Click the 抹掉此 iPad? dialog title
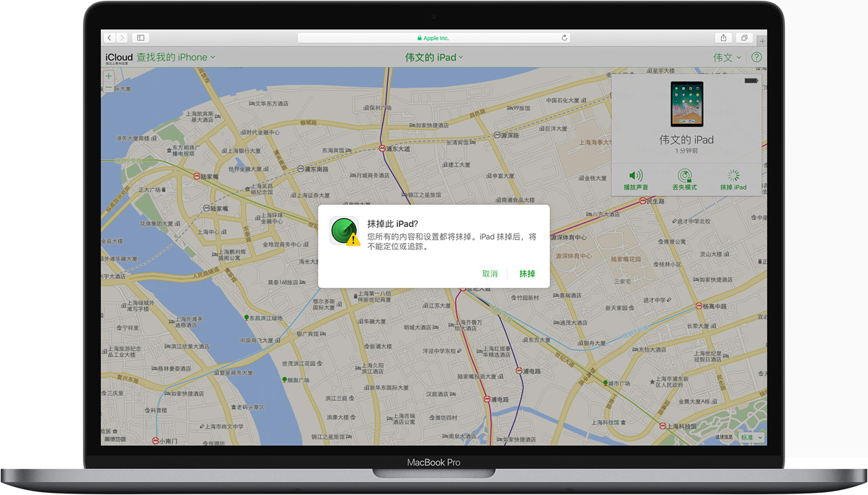Image resolution: width=868 pixels, height=495 pixels. point(393,223)
